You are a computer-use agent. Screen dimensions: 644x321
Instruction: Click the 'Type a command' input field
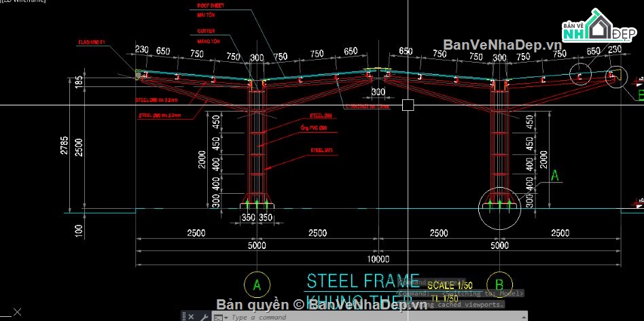point(306,317)
